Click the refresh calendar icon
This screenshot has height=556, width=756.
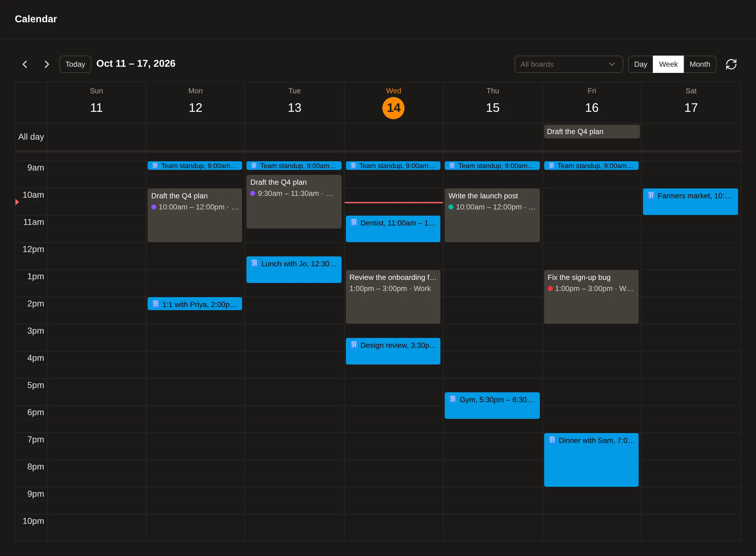(x=731, y=64)
